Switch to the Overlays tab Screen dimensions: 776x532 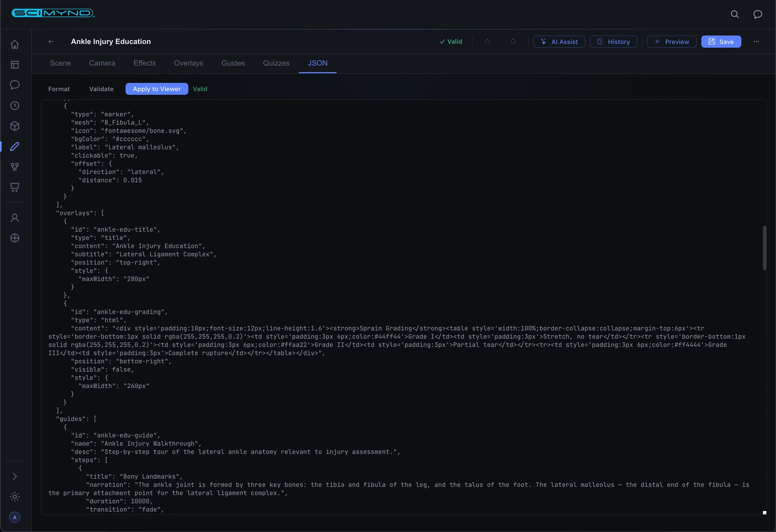(x=188, y=63)
